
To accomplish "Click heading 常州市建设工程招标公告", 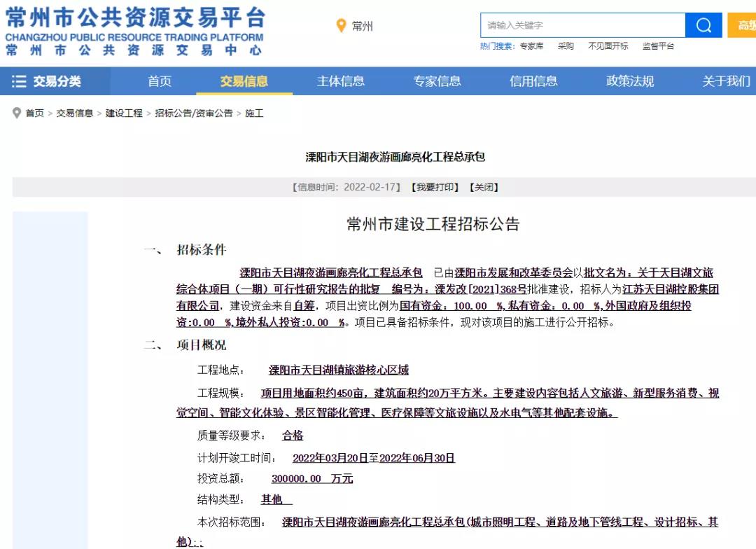I will pos(433,224).
